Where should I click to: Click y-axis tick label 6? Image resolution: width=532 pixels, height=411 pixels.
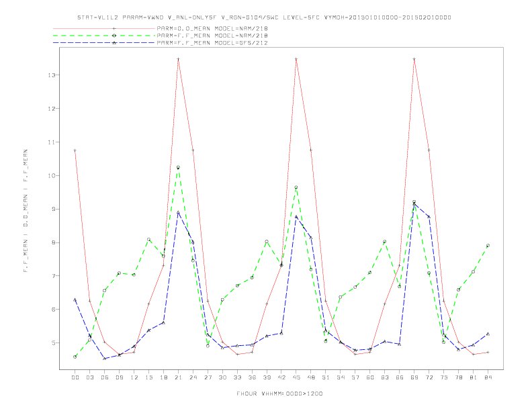tap(53, 310)
